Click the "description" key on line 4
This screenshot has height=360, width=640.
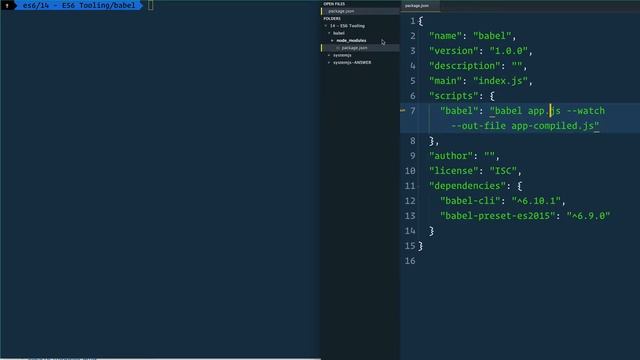point(464,66)
